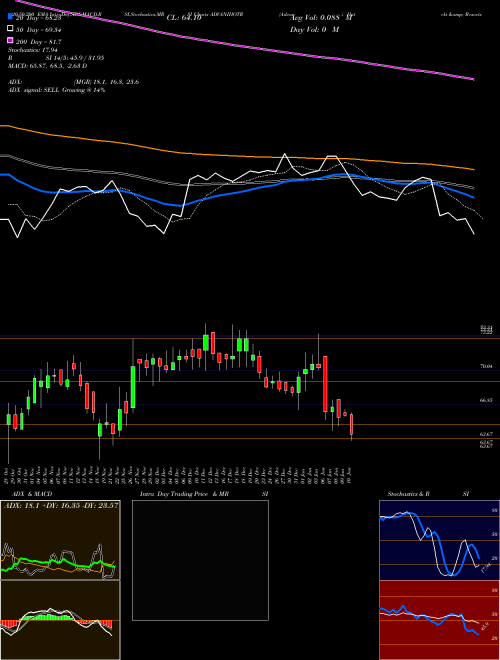Open the red RSI indicator panel
Viewport: 500px width, 660px height.
pos(439,620)
